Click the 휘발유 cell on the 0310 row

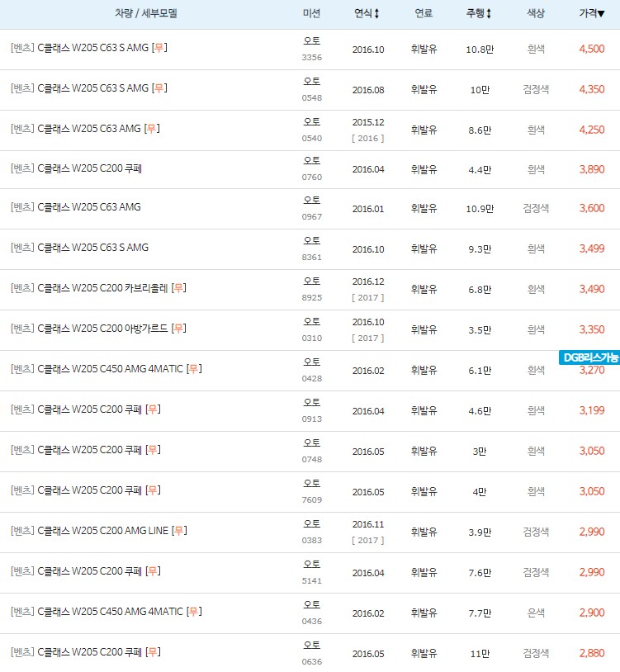click(x=424, y=329)
